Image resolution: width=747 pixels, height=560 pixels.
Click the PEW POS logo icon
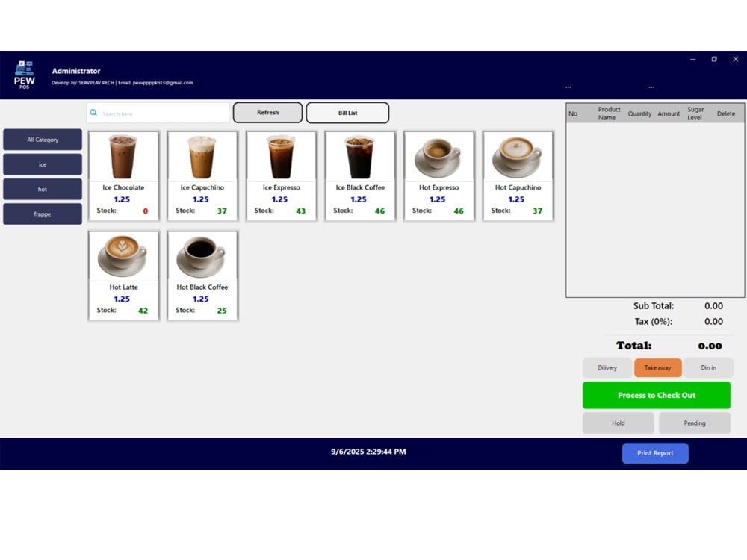click(25, 75)
